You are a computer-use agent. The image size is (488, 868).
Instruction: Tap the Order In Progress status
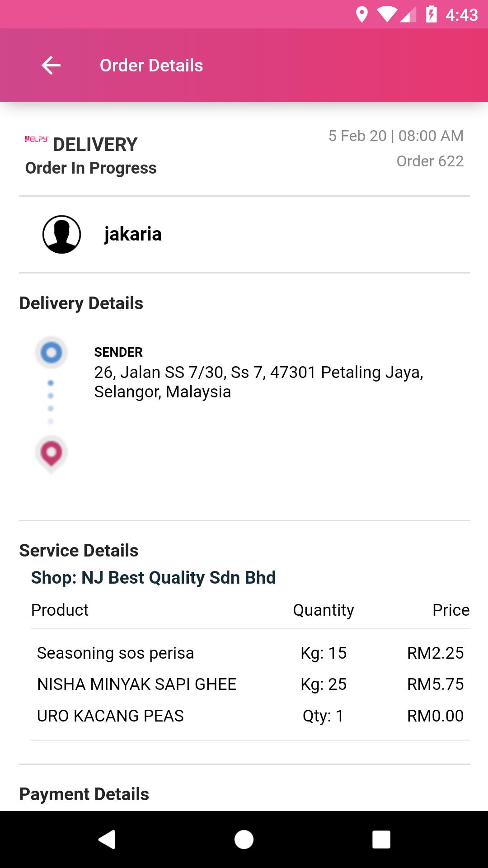tap(91, 168)
